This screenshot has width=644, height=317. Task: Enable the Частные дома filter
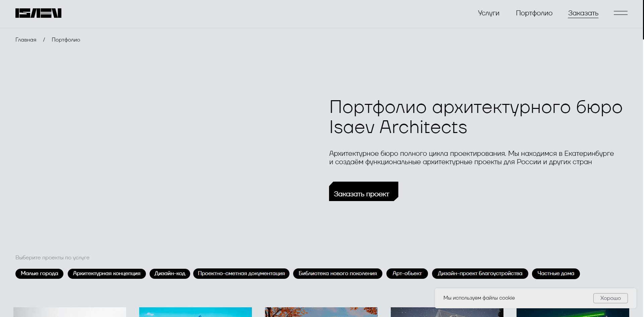tap(555, 273)
